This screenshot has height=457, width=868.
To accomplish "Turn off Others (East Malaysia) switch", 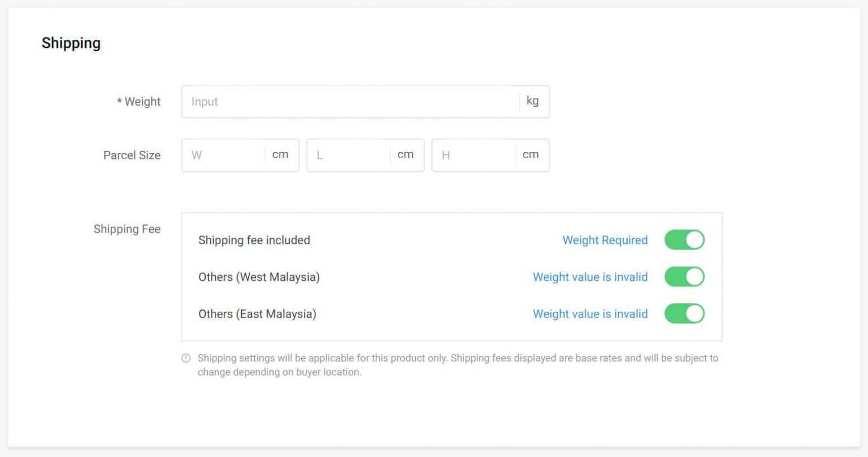I will [x=684, y=314].
